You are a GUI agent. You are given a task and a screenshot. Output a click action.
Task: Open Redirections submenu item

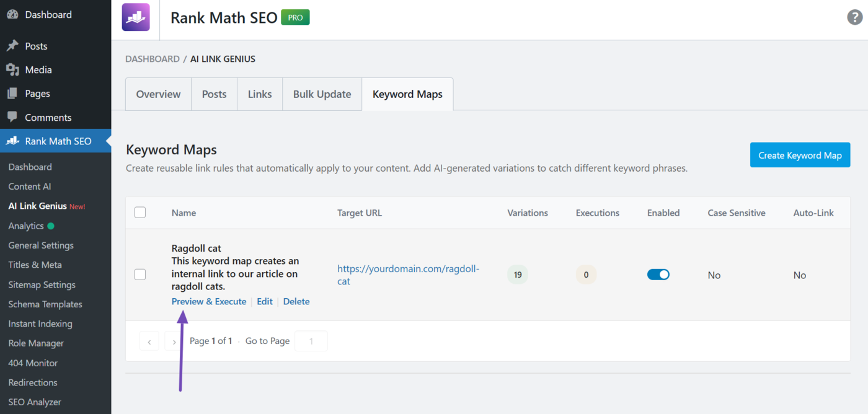click(x=33, y=382)
